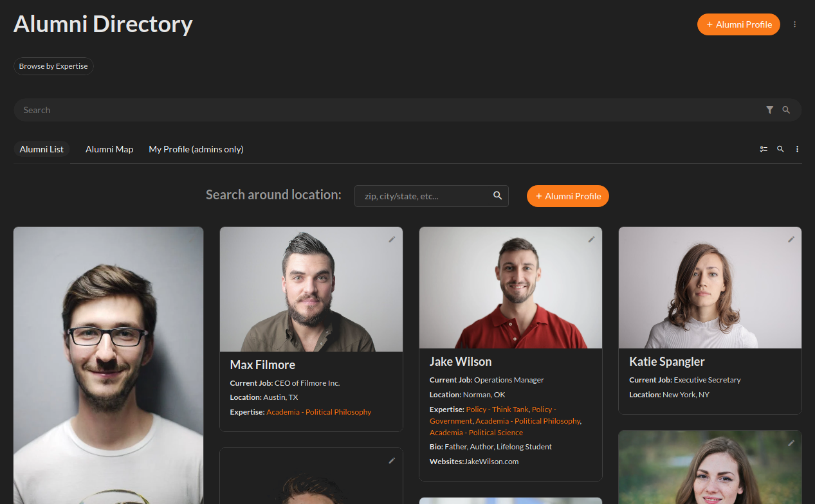Click 'CEO of Filmore Inc.' job text
Screen dimensions: 815x504
point(307,383)
